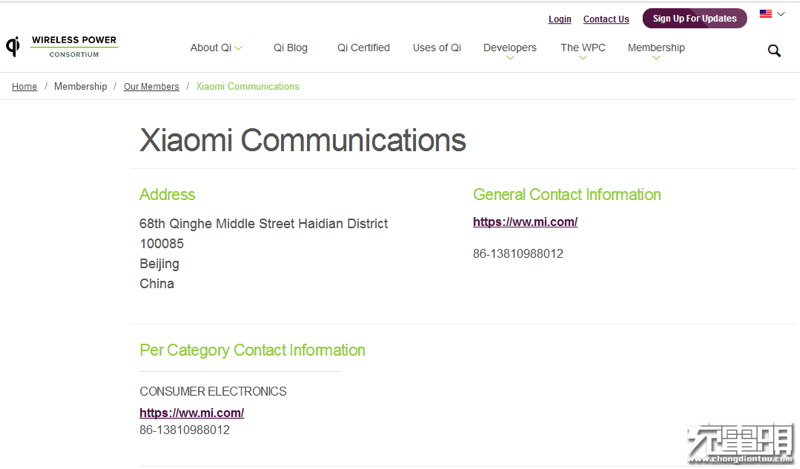Viewport: 800px width, 469px height.
Task: Visit mi.com link under General Contact Information
Action: [525, 222]
